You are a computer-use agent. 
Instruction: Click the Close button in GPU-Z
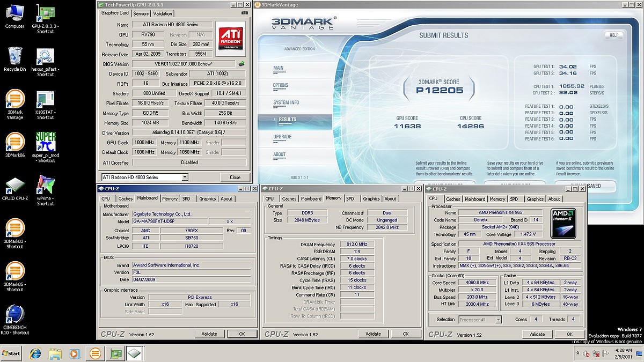pos(235,177)
